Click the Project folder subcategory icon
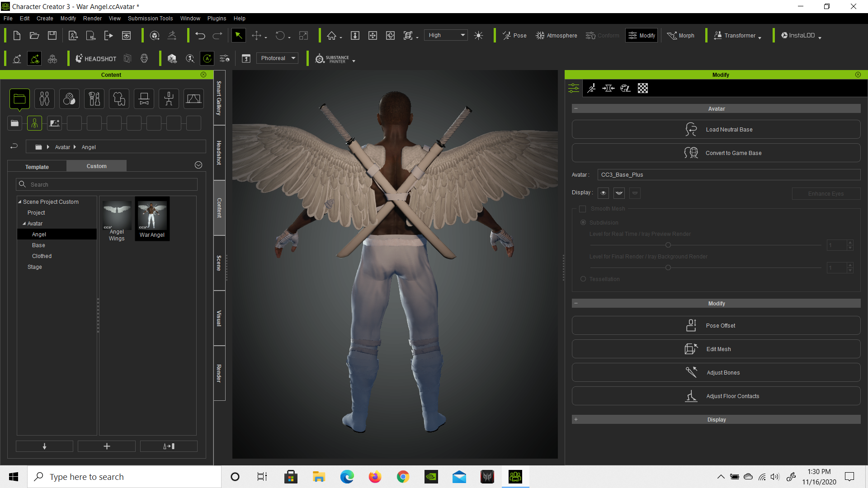The image size is (868, 488). (14, 123)
